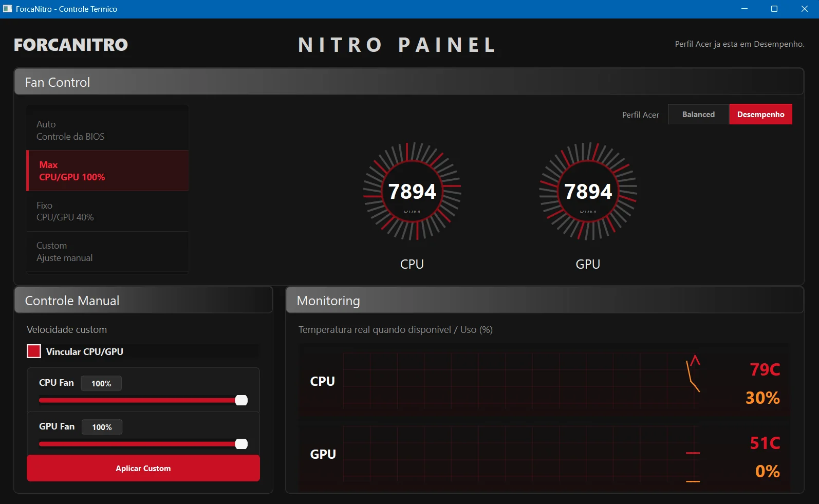Viewport: 819px width, 504px height.
Task: Choose the Max CPU/GPU 100% fan mode
Action: 107,171
